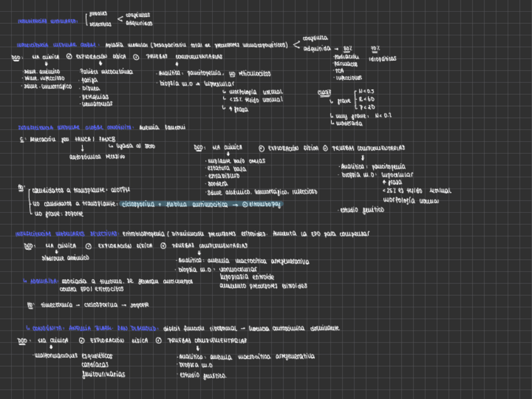Click the word 'Radiación' in the adquirida list
This screenshot has width=532, height=399.
tap(346, 56)
